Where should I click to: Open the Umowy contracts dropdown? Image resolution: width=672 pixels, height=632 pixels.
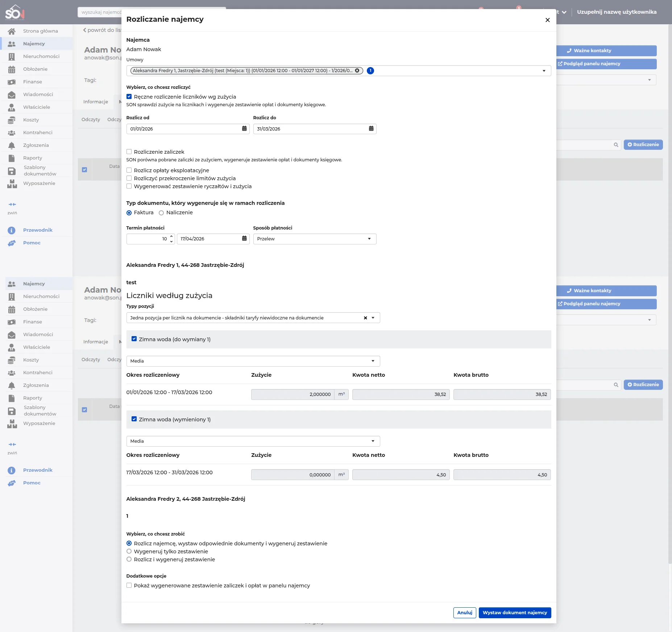click(x=544, y=71)
